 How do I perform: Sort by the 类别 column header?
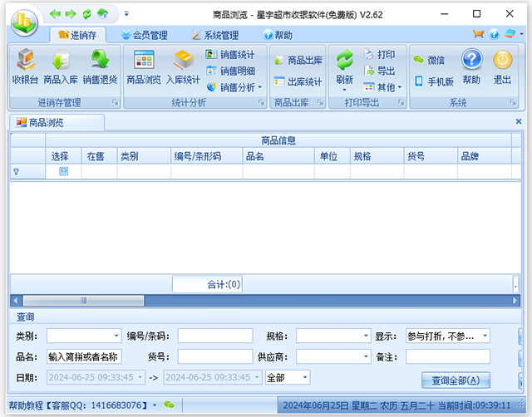pos(144,156)
